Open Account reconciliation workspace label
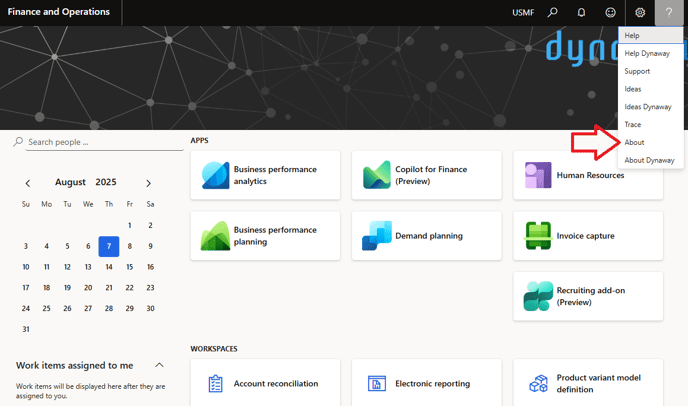 click(x=276, y=384)
